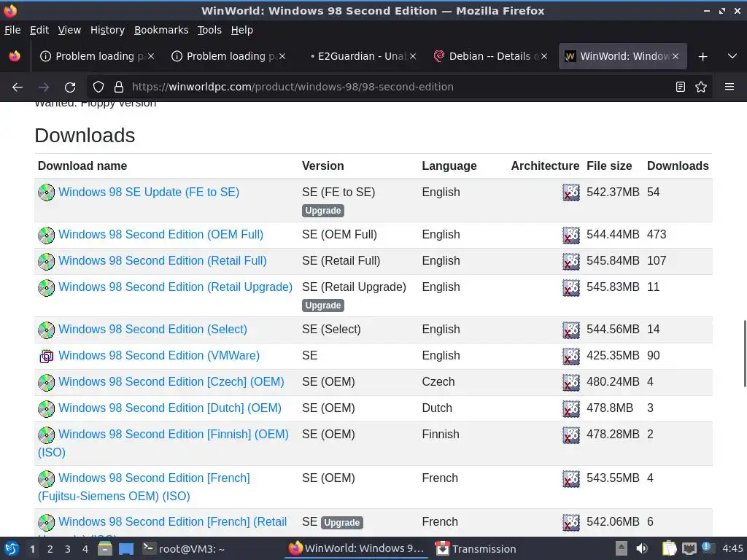Open the Bookmarks menu
The width and height of the screenshot is (747, 560).
[x=161, y=30]
